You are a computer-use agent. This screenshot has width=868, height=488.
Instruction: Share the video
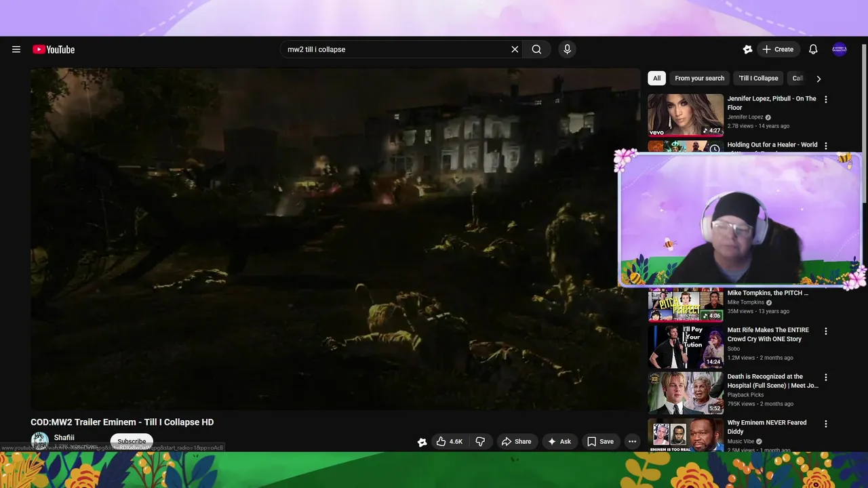click(516, 441)
